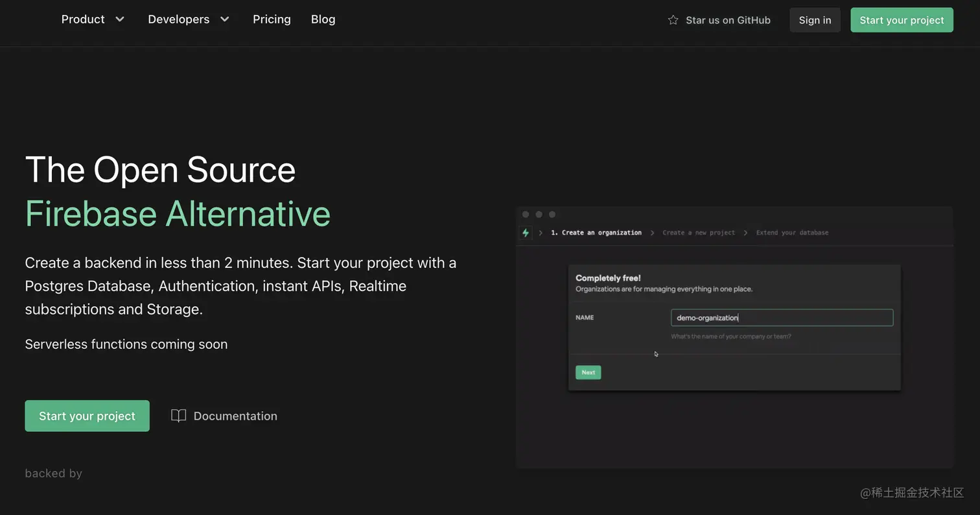980x515 pixels.
Task: Click the Next button in demo
Action: coord(588,372)
